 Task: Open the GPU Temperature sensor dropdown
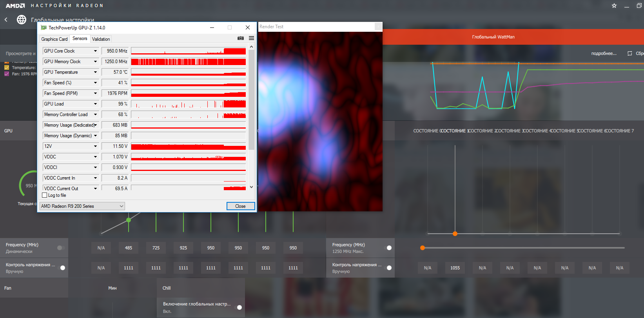pyautogui.click(x=71, y=72)
